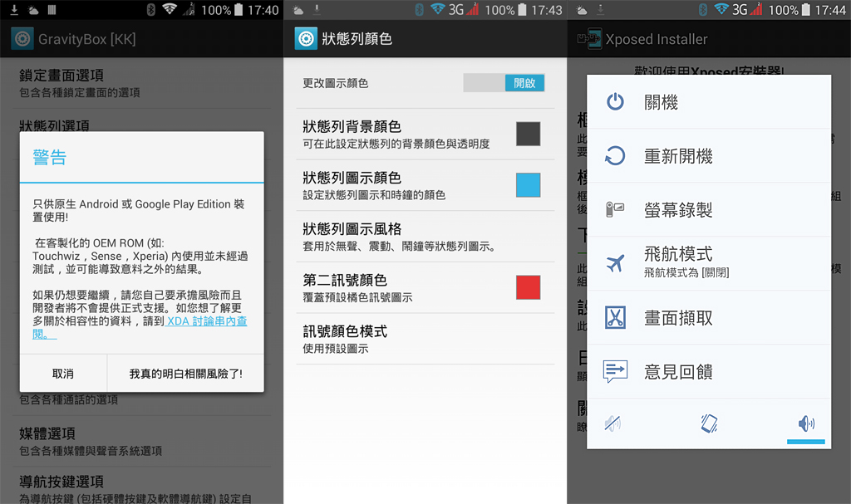The height and width of the screenshot is (504, 851).
Task: Tap weather cloud icon above Xposed Installer
Action: click(x=581, y=10)
